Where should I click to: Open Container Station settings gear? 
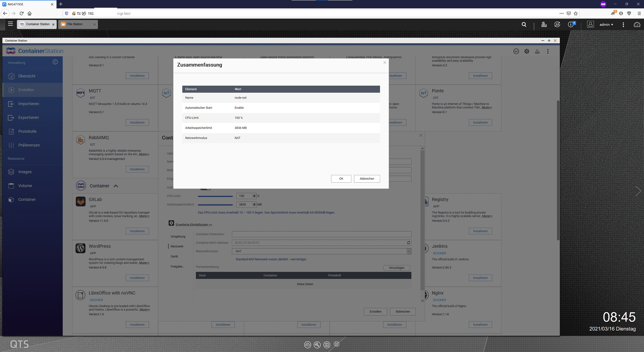(x=527, y=51)
